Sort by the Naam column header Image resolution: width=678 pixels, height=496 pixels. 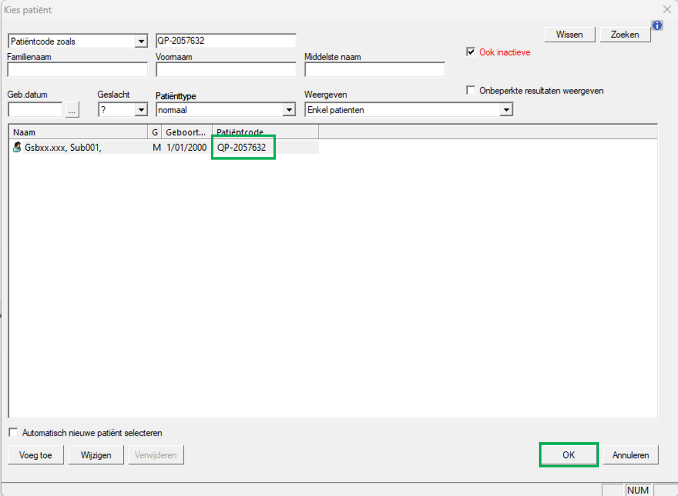tap(77, 132)
